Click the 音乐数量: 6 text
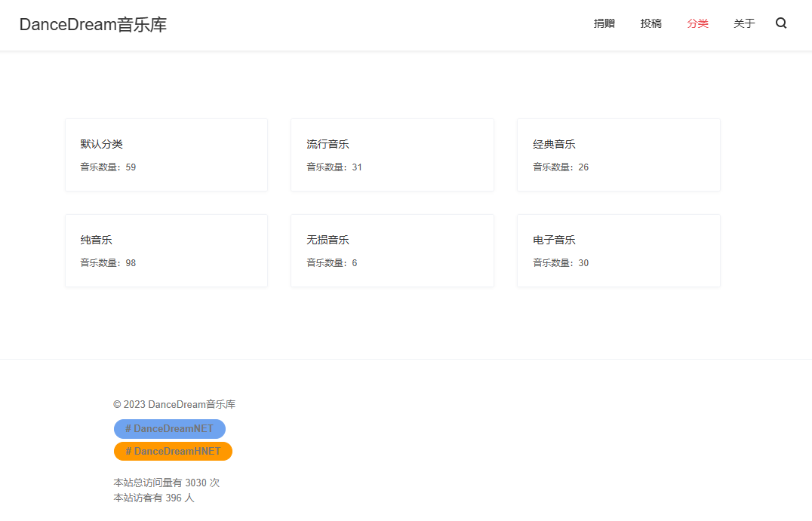Screen dimensions: 812x521 [331, 263]
